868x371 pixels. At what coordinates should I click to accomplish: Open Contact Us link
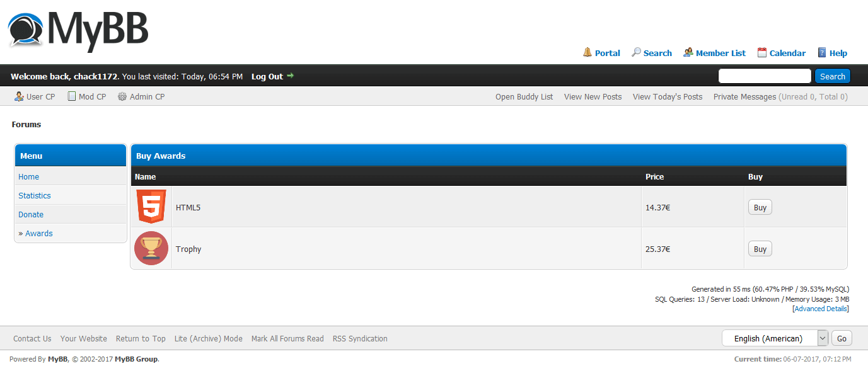pos(32,338)
